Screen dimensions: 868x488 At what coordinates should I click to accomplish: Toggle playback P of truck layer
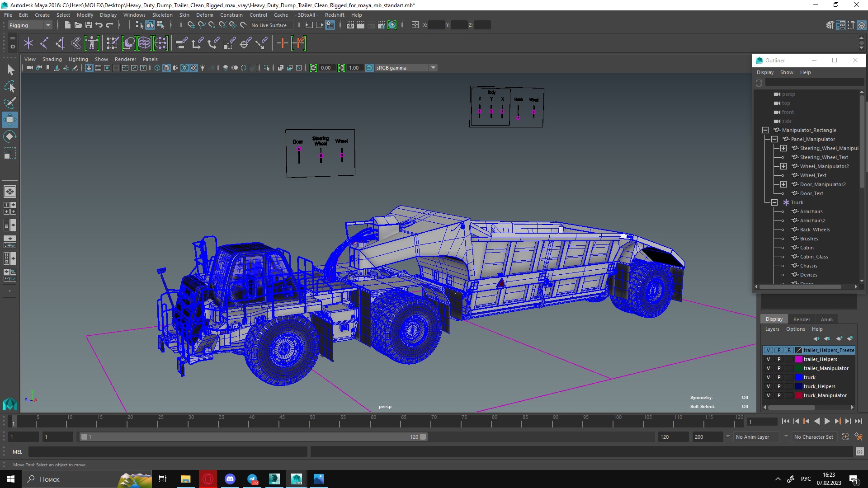[x=779, y=377]
